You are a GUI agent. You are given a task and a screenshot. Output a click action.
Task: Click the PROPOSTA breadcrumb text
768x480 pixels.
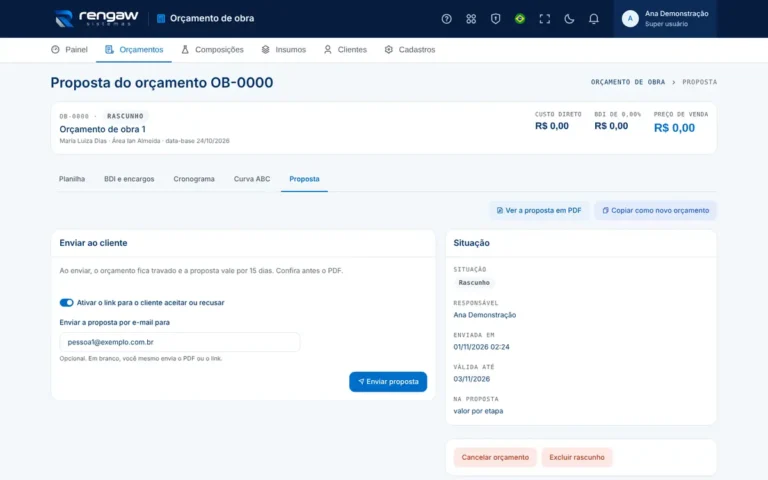click(x=699, y=82)
